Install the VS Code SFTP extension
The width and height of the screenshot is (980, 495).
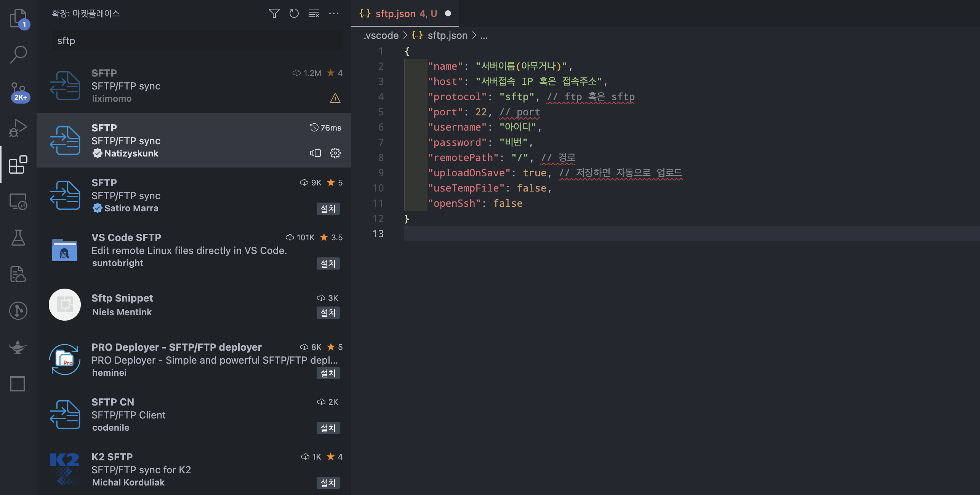point(328,263)
